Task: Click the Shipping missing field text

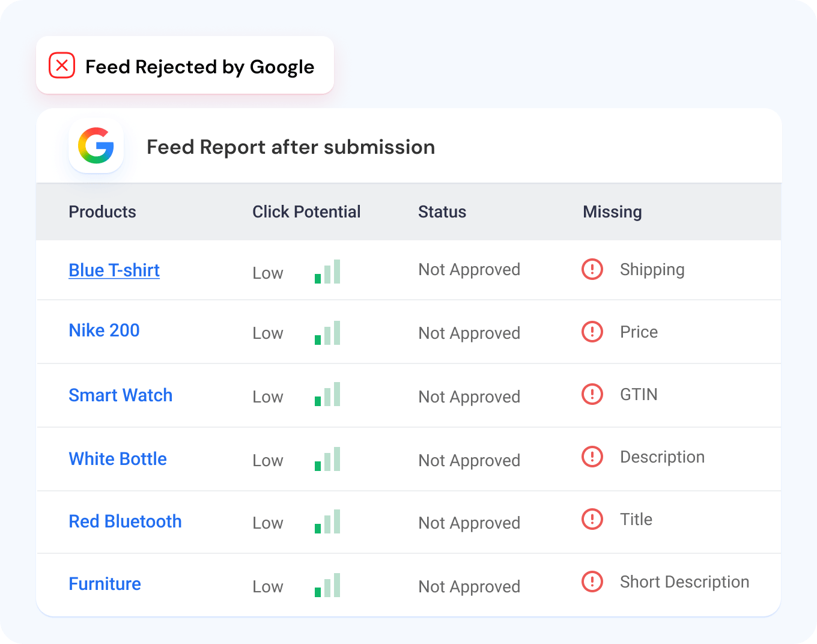Action: click(652, 270)
